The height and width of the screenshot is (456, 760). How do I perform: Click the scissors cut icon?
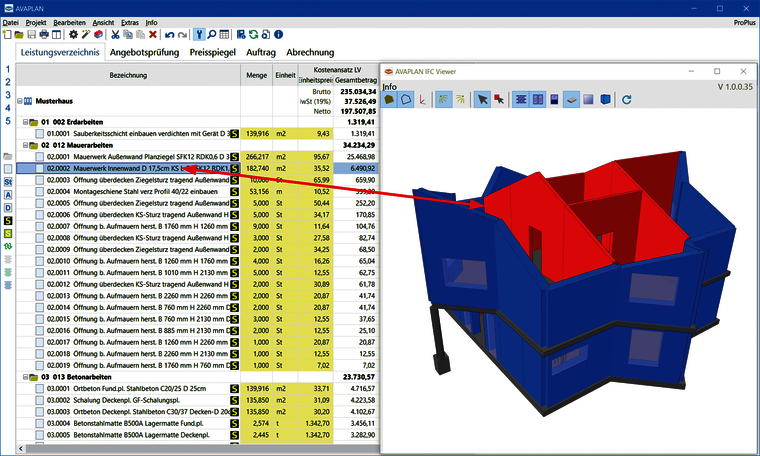click(x=115, y=34)
